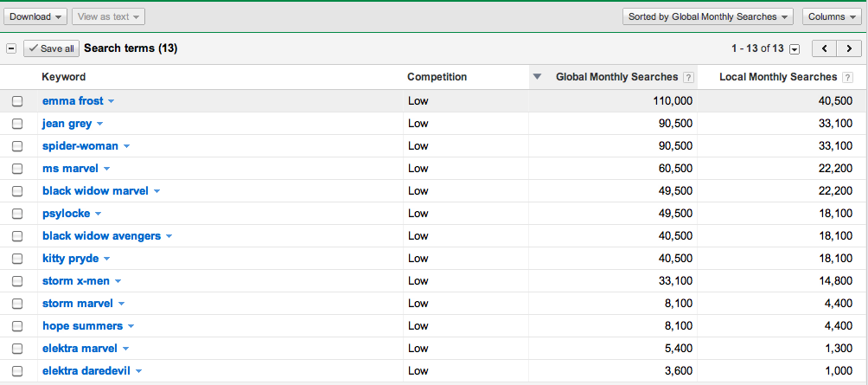Open help icon for Local Monthly Searches

click(x=847, y=78)
